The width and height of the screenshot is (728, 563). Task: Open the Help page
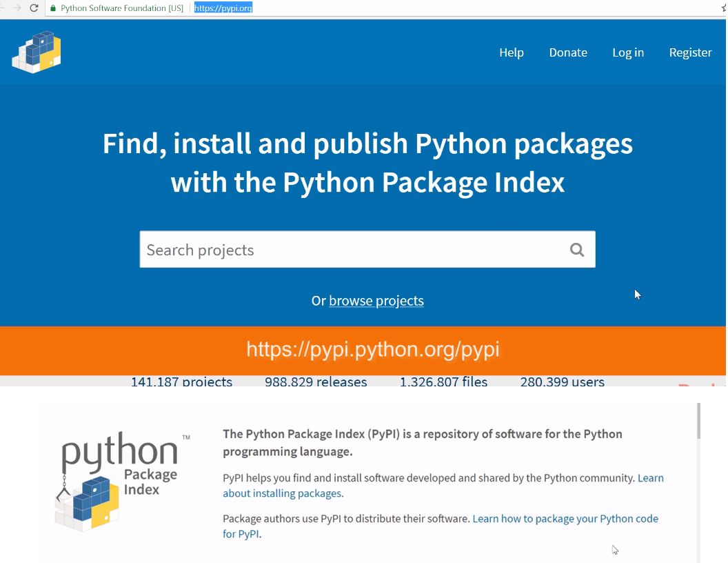[511, 52]
